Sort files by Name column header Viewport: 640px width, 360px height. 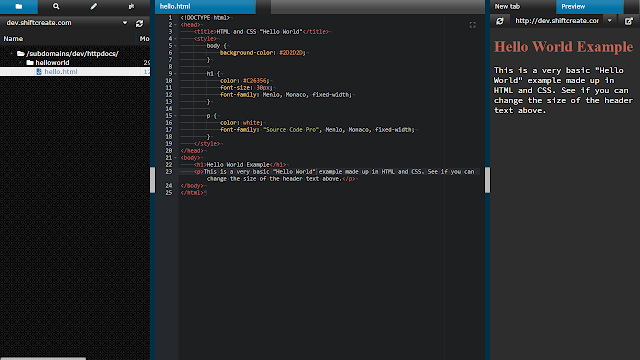pyautogui.click(x=68, y=39)
